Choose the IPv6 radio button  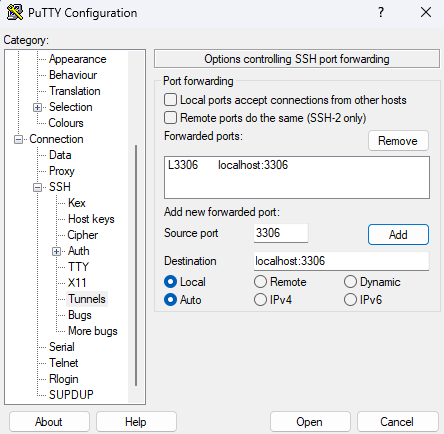coord(350,300)
